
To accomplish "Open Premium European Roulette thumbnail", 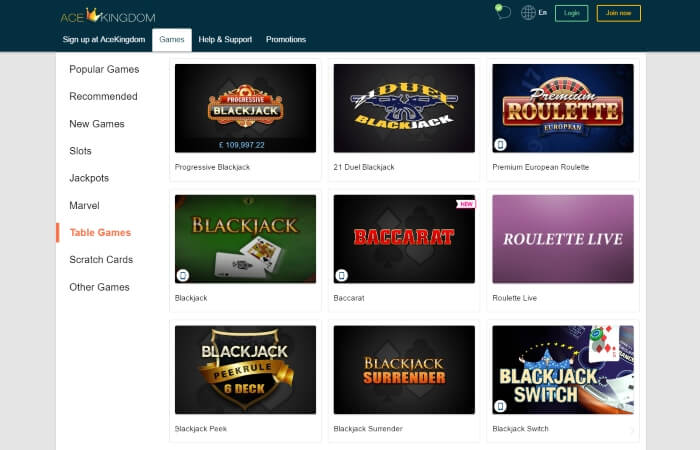I will coord(562,108).
